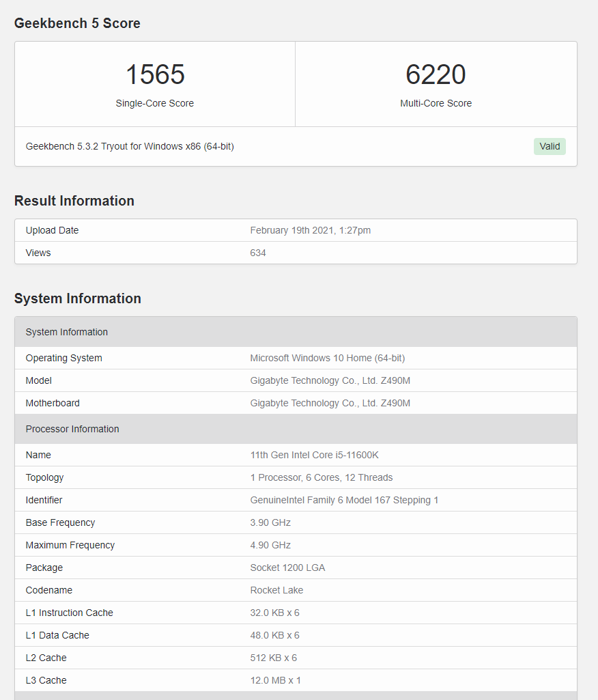This screenshot has height=700, width=598.
Task: Click the Maximum Frequency label
Action: point(70,545)
